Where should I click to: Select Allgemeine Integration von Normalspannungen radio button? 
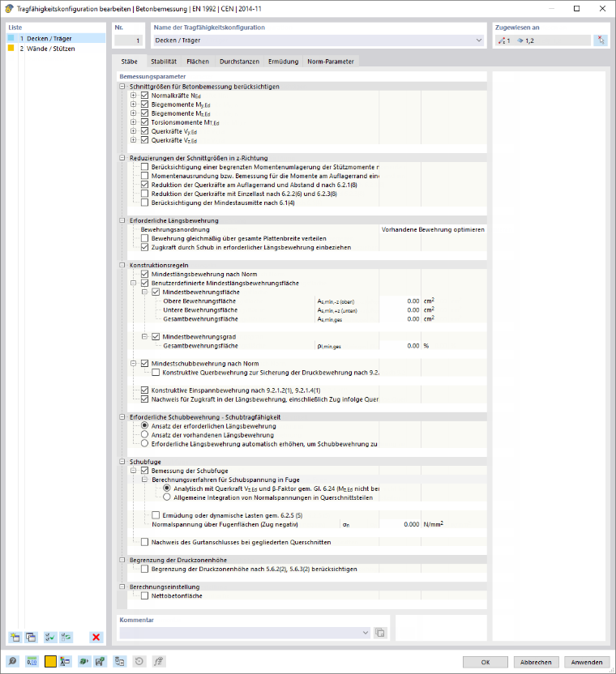[x=167, y=497]
